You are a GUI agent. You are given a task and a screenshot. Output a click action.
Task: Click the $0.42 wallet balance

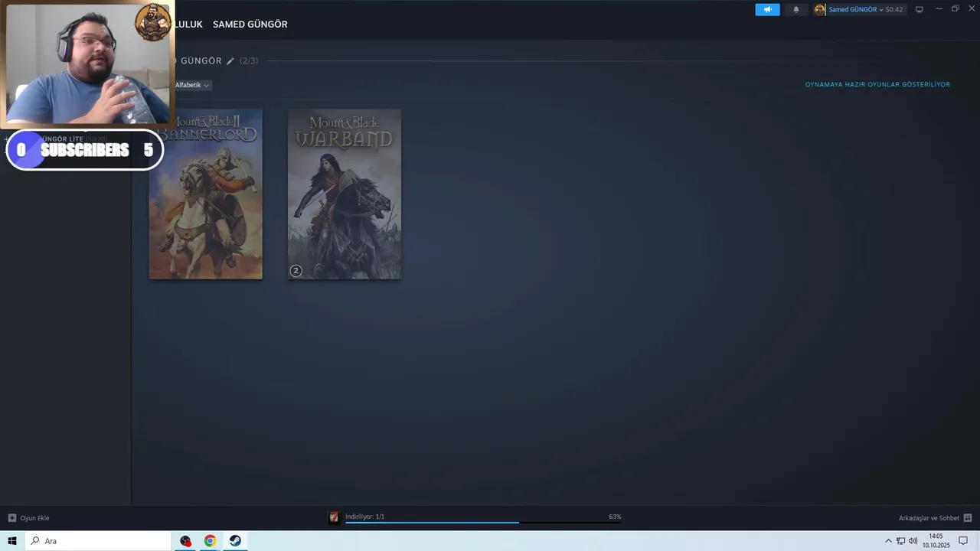(894, 9)
